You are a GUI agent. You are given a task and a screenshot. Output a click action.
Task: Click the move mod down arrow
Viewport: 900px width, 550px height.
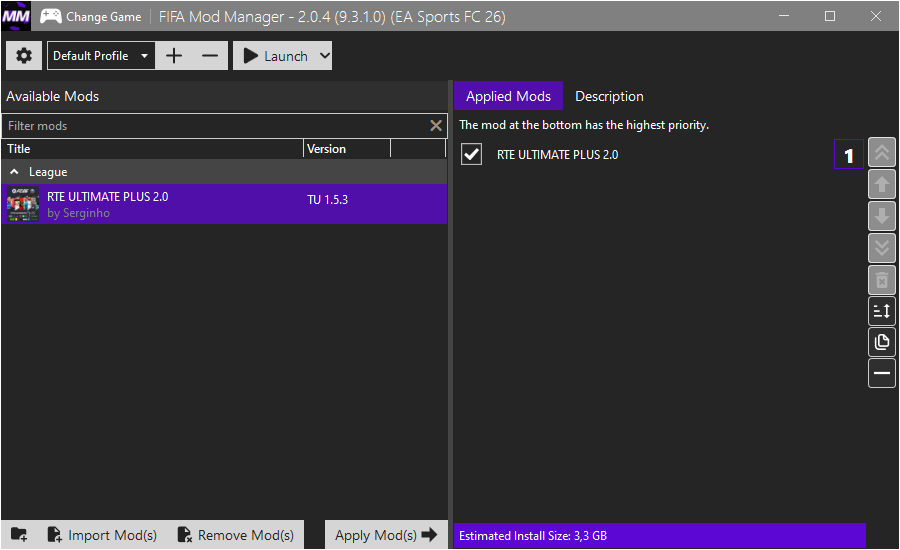tap(882, 216)
